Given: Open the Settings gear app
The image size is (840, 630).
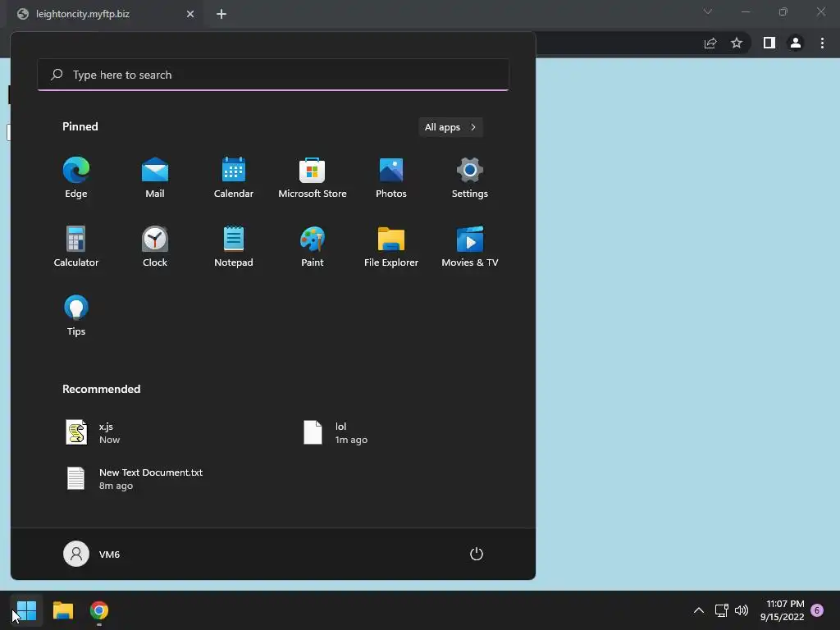Looking at the screenshot, I should (x=470, y=178).
